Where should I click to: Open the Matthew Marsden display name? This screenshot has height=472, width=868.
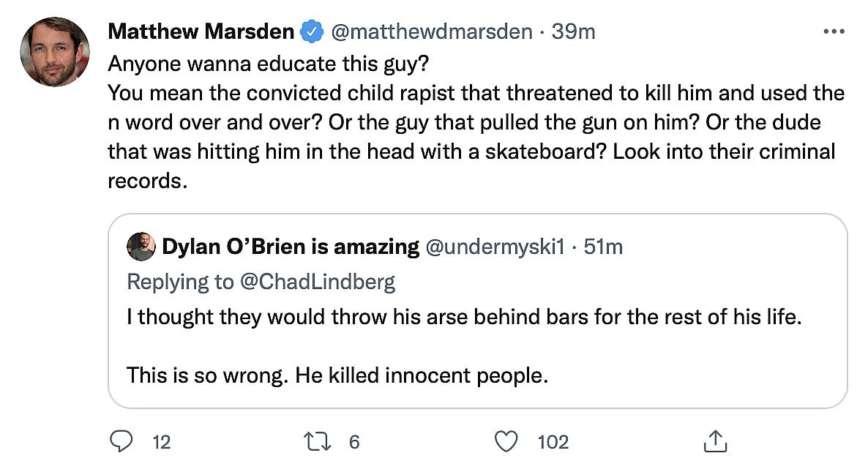(x=201, y=32)
